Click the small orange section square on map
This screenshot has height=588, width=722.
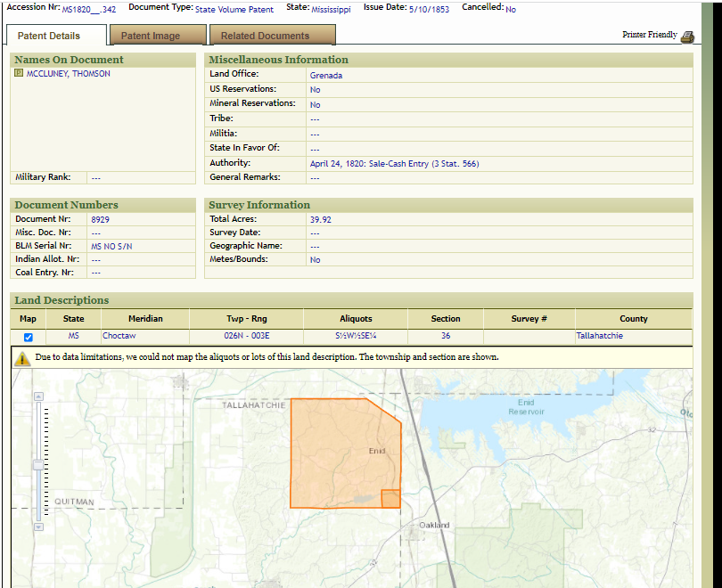pyautogui.click(x=390, y=499)
